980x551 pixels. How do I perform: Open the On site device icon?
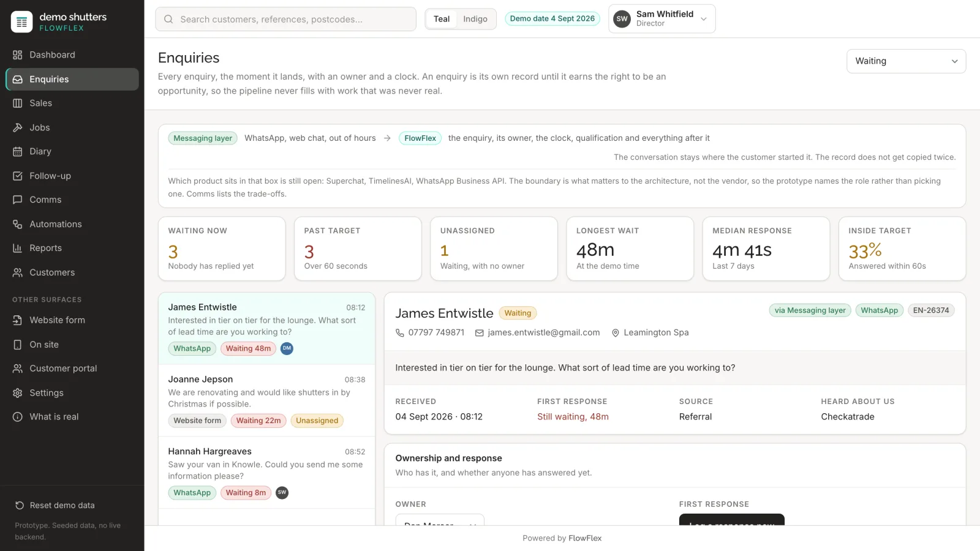(18, 345)
